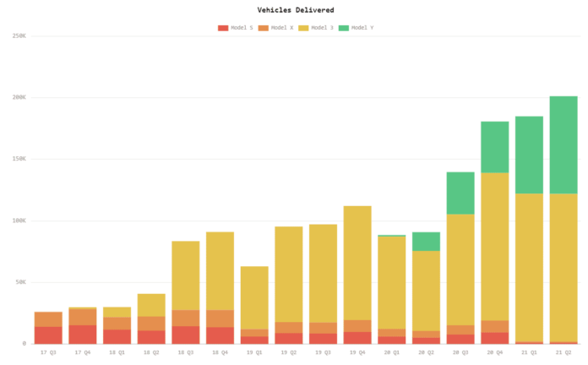
Task: Select the orange Model X segment for 18 Q3
Action: click(186, 319)
